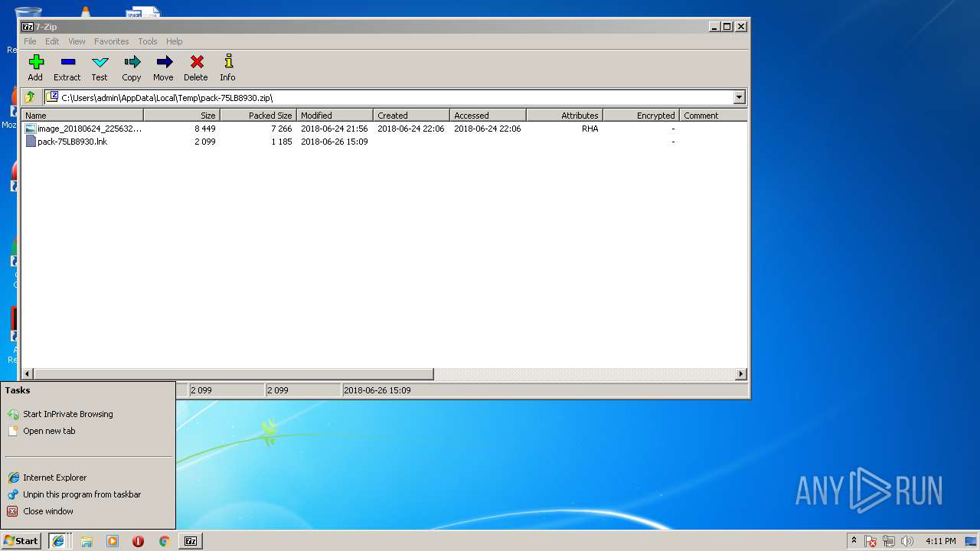The height and width of the screenshot is (551, 980).
Task: Open Windows Explorer from the taskbar
Action: (87, 541)
